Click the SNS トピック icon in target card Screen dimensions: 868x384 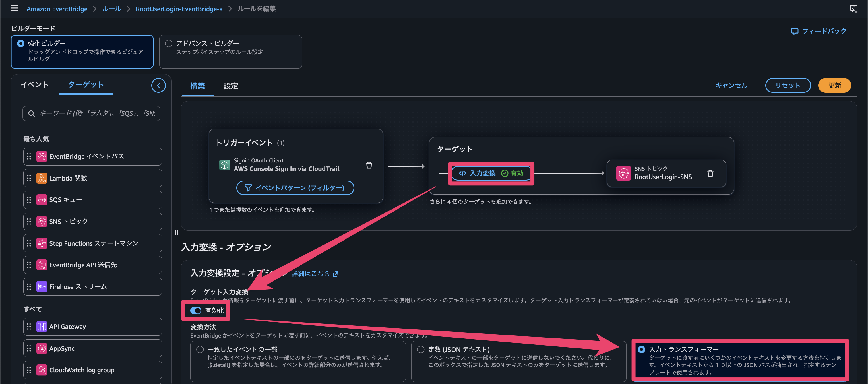tap(623, 173)
